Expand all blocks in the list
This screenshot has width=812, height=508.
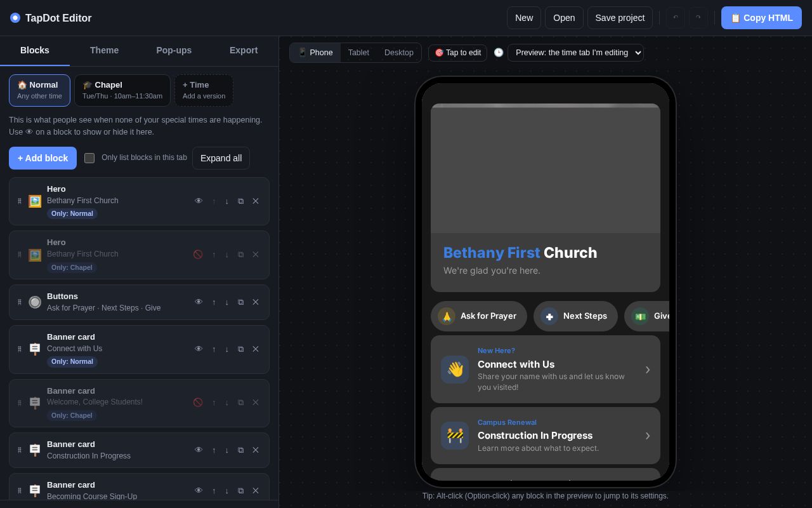(221, 158)
